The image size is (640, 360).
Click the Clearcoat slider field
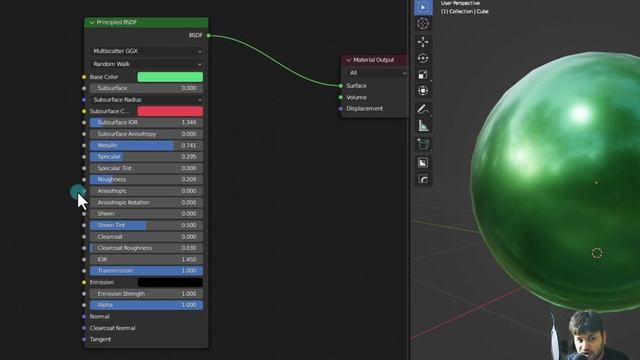coord(146,236)
